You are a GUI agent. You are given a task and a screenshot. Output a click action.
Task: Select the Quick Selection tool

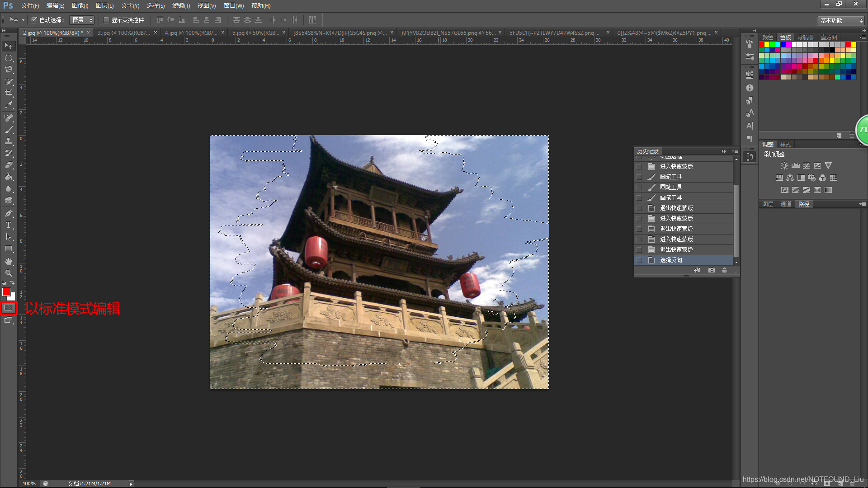click(x=9, y=81)
